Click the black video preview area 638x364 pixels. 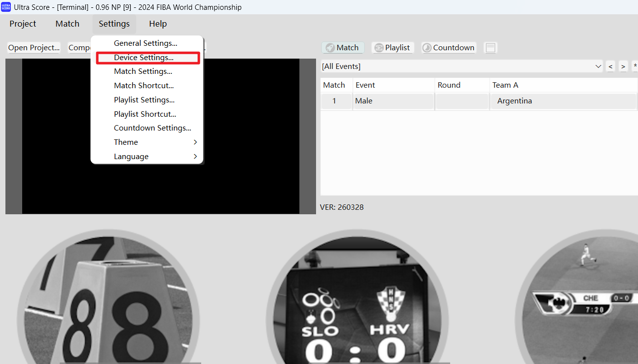[161, 136]
